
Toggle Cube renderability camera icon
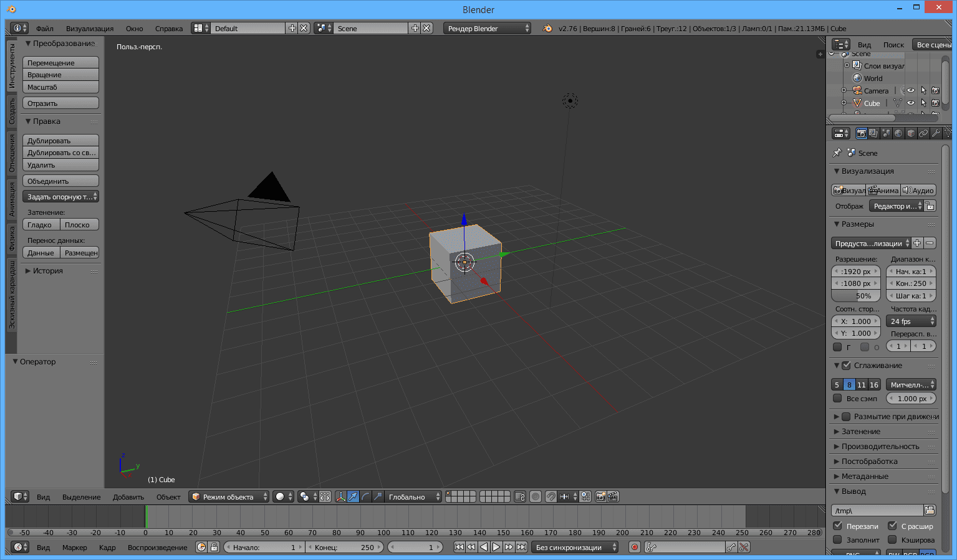935,103
